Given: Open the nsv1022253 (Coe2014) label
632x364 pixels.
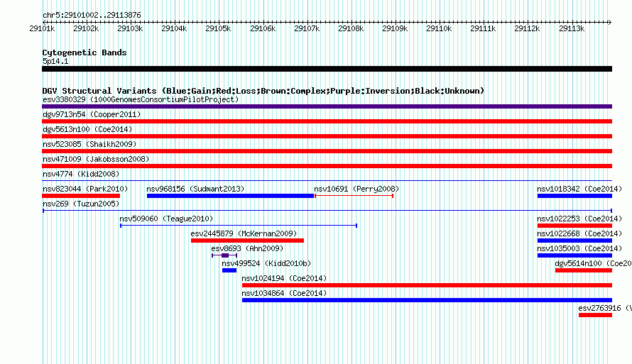Looking at the screenshot, I should [579, 219].
